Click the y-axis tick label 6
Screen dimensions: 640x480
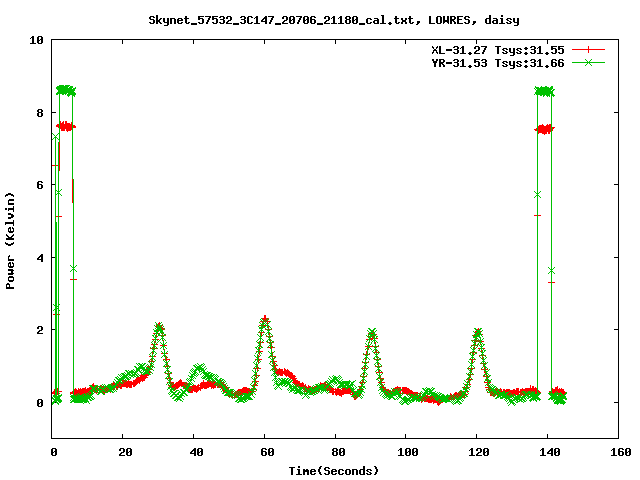pyautogui.click(x=40, y=185)
